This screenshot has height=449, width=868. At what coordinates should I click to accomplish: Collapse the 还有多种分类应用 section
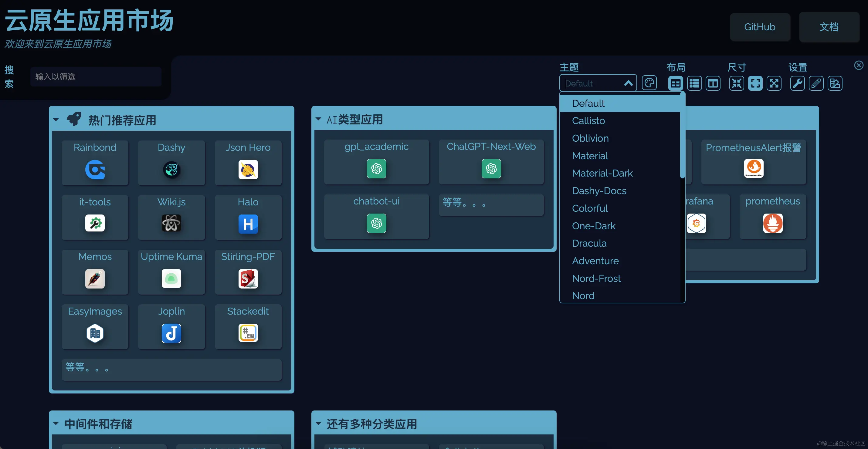pos(318,424)
